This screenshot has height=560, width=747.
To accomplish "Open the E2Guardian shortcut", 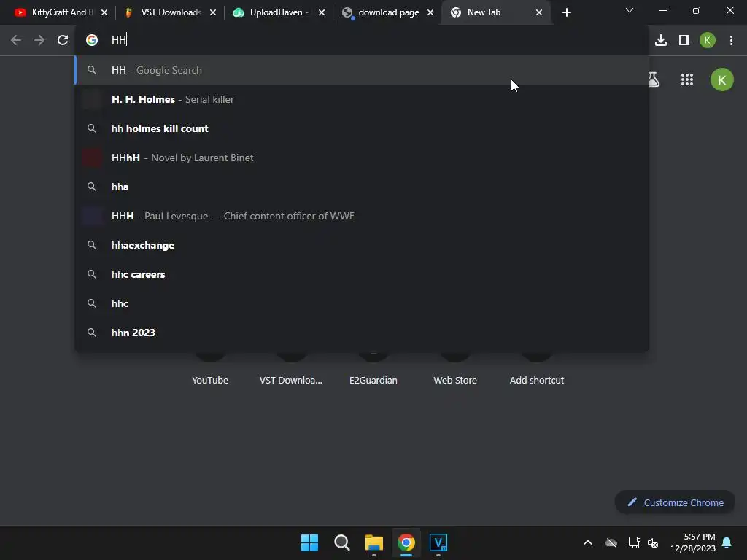I will click(x=373, y=380).
